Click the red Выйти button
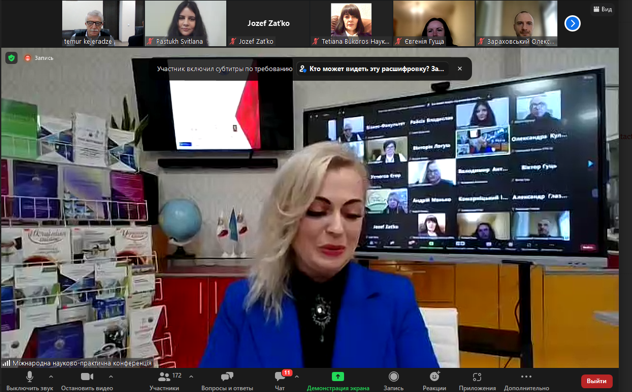The height and width of the screenshot is (392, 632). [x=597, y=381]
